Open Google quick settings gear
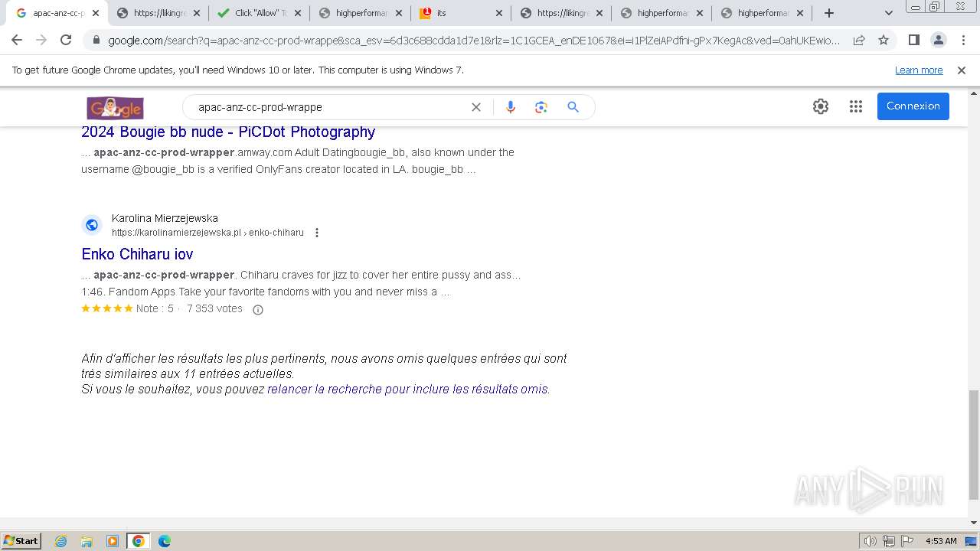The height and width of the screenshot is (551, 980). tap(821, 106)
